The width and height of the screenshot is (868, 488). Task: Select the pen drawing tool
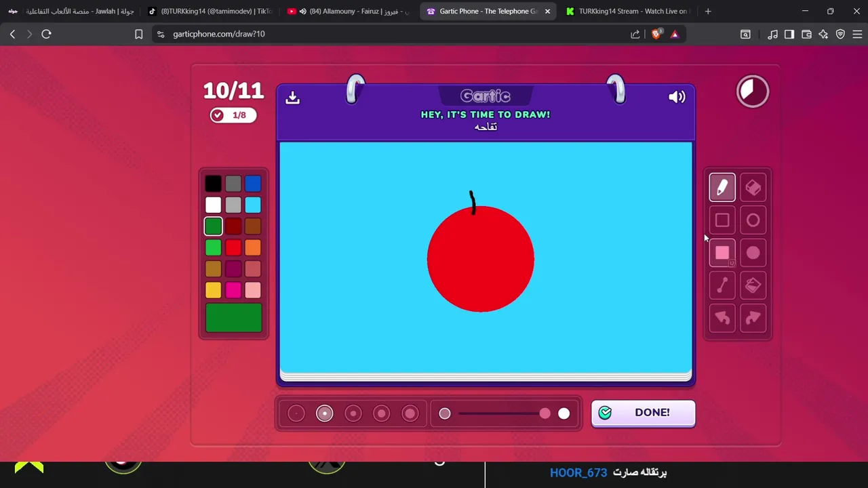722,188
